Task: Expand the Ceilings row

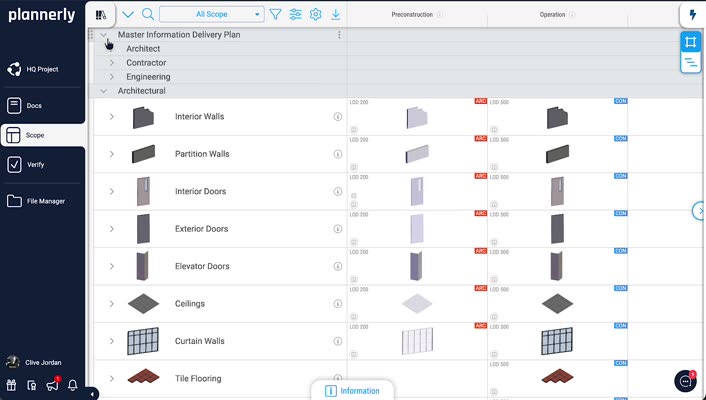Action: [112, 304]
